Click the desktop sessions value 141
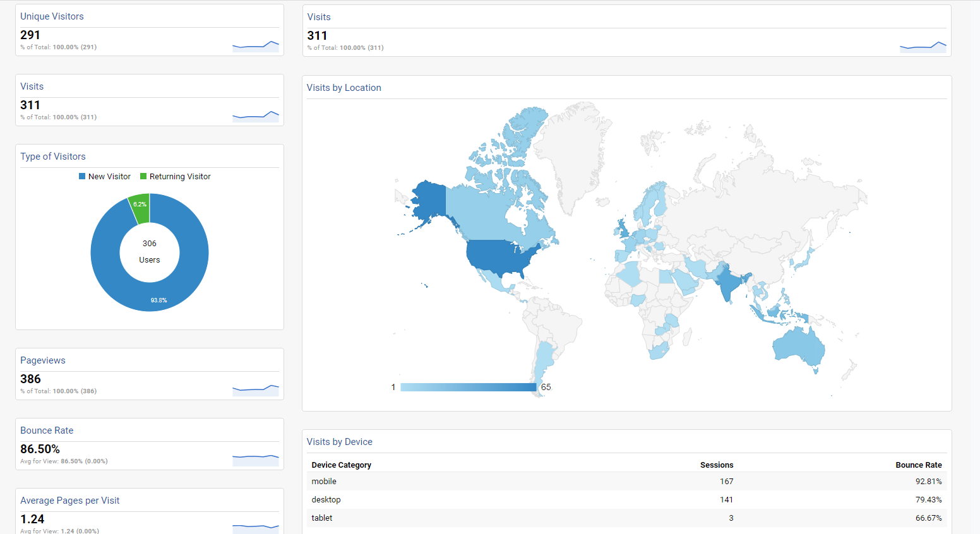The height and width of the screenshot is (534, 980). [726, 499]
